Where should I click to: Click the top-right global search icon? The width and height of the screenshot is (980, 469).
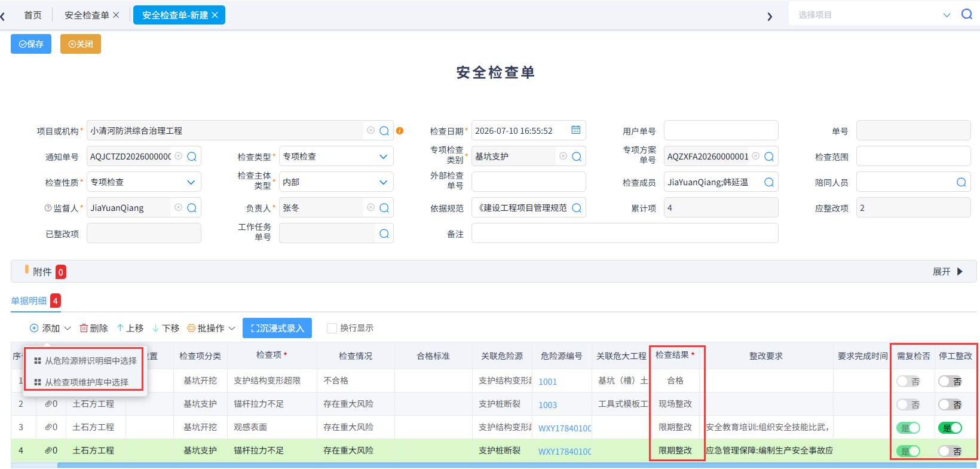pos(966,14)
